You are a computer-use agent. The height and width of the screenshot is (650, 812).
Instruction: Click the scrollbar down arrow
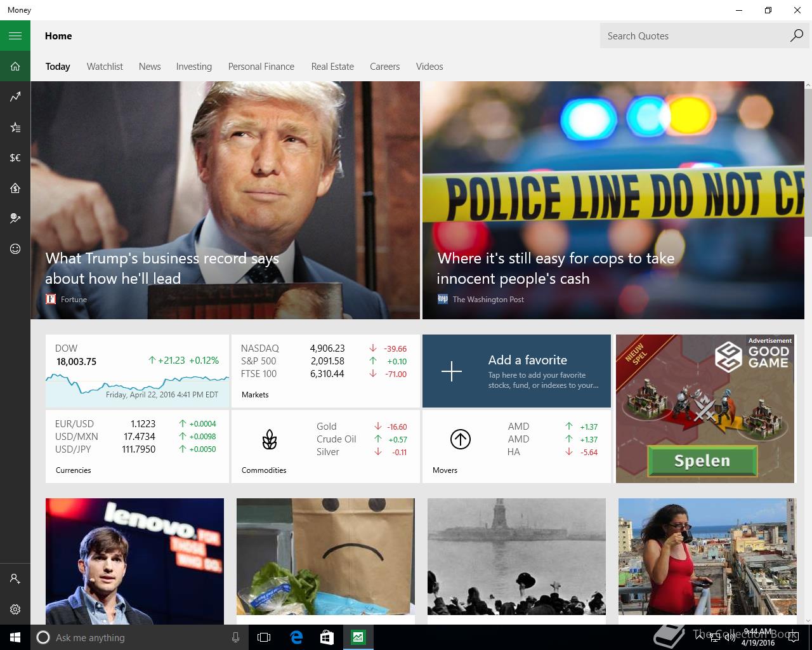click(808, 620)
